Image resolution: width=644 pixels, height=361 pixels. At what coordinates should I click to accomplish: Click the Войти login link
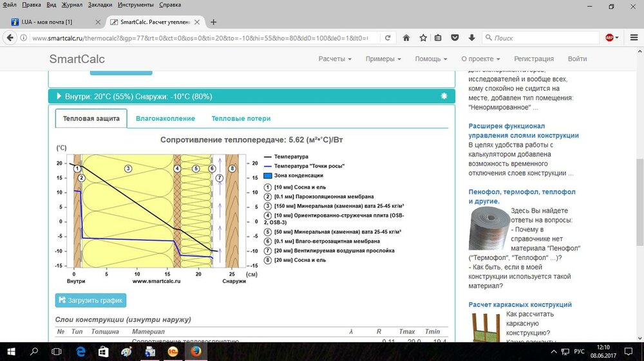tap(577, 59)
